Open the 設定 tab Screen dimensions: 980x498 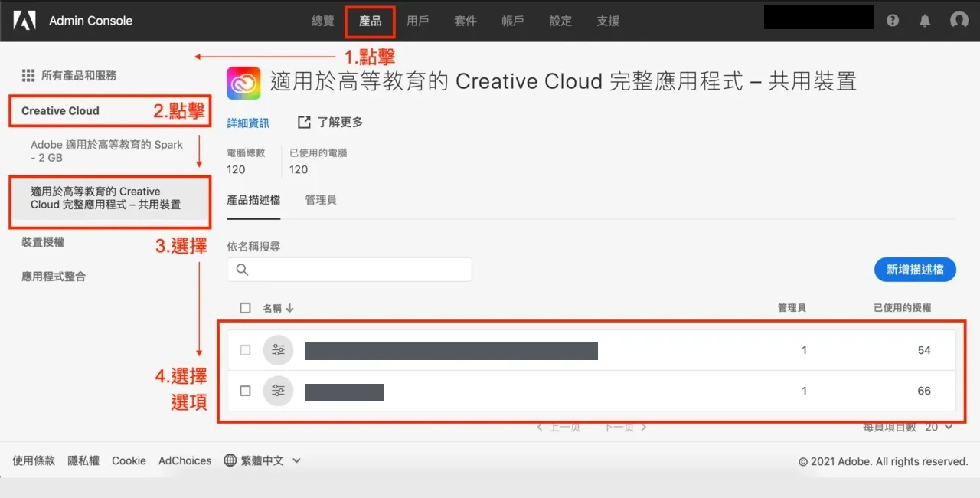click(x=560, y=21)
